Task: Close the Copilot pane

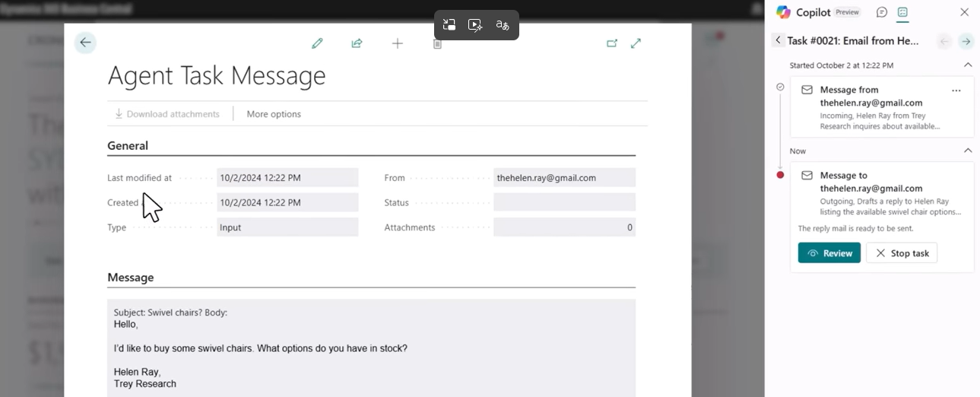Action: (x=965, y=12)
